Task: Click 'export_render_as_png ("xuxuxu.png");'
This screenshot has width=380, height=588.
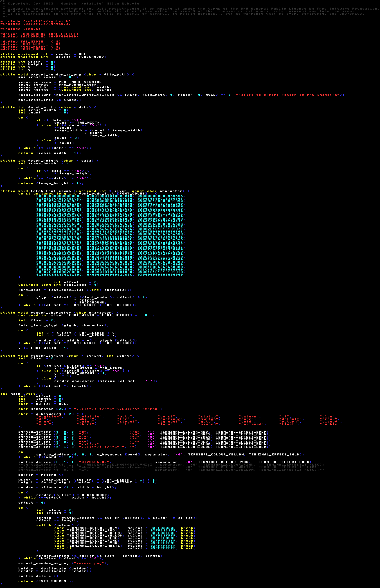Action: coord(63,564)
